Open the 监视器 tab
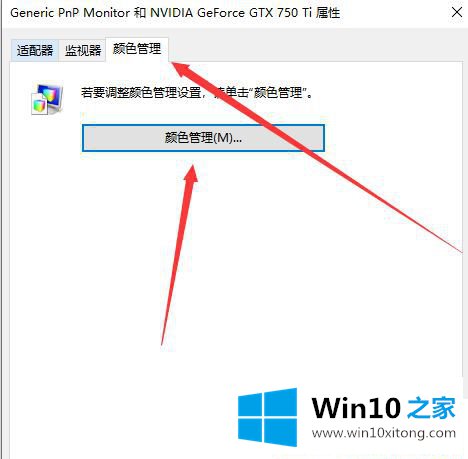 pyautogui.click(x=83, y=51)
